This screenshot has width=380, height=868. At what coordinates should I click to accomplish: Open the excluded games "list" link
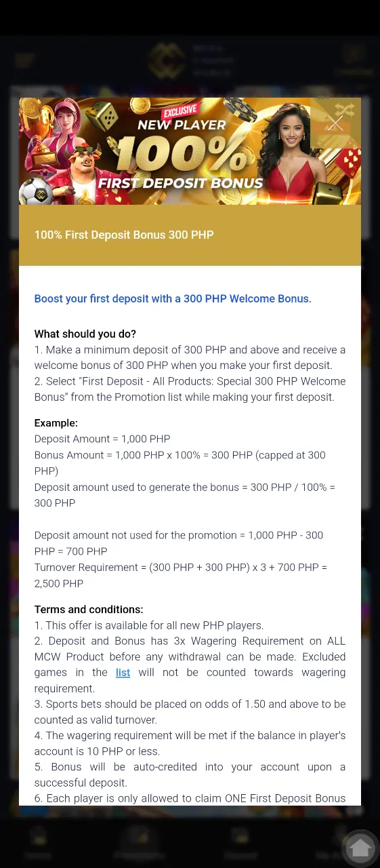123,673
